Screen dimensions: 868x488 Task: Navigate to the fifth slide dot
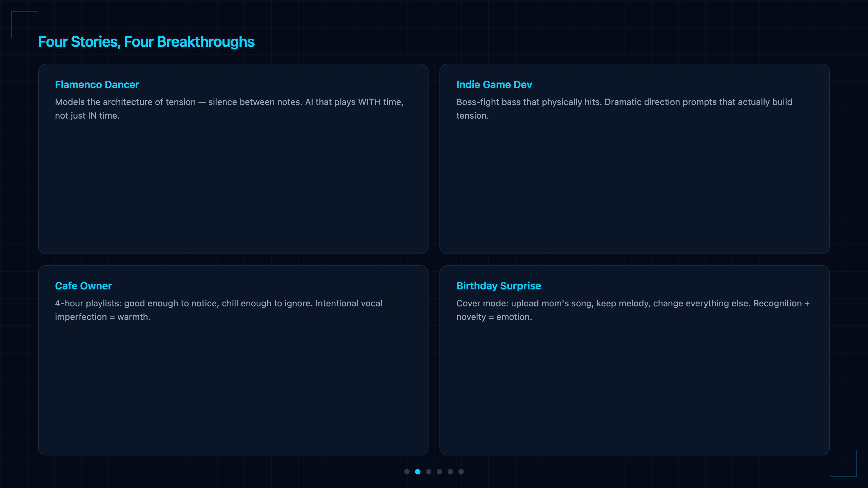tap(450, 472)
